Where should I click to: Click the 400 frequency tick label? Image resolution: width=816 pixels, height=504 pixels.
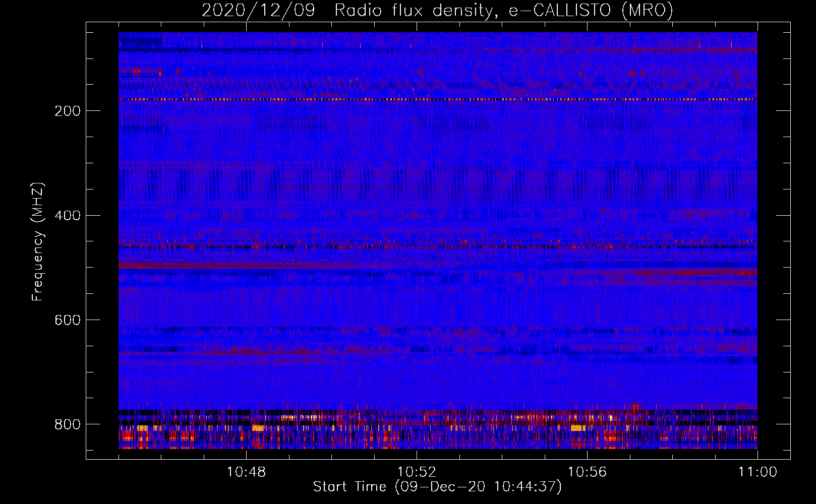pos(67,216)
